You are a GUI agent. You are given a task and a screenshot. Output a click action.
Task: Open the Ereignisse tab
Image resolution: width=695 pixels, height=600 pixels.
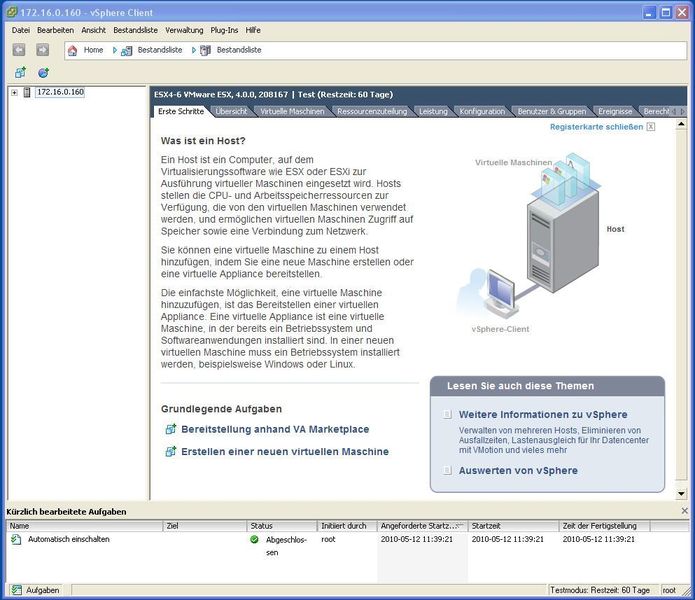(x=615, y=111)
